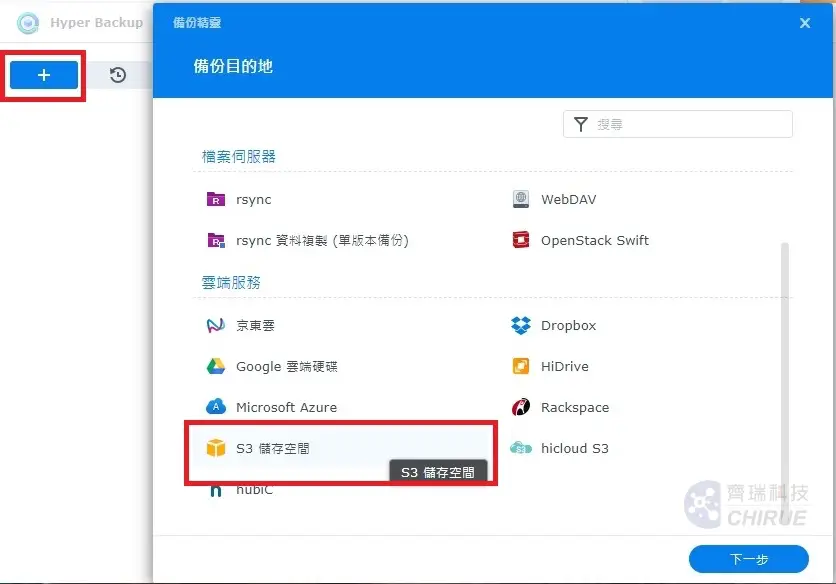Select the rsync 資料複製 (單版本備份) icon
This screenshot has width=836, height=584.
[x=216, y=241]
